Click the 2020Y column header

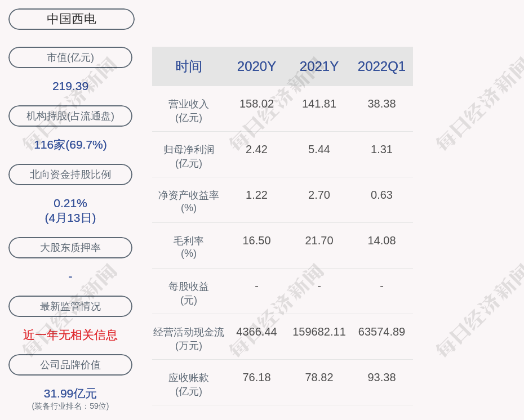coord(257,66)
